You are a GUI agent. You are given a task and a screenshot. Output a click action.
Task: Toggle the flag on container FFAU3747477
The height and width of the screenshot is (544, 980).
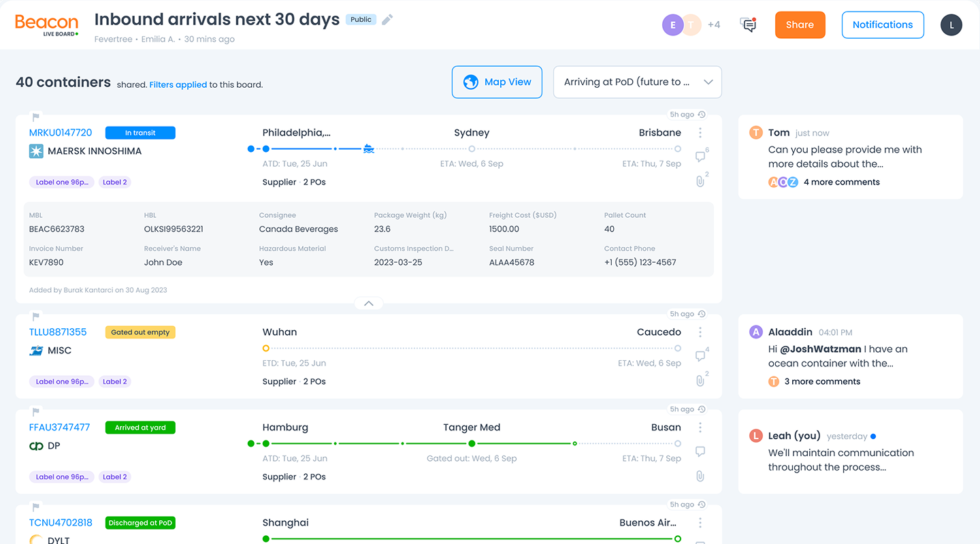[36, 412]
